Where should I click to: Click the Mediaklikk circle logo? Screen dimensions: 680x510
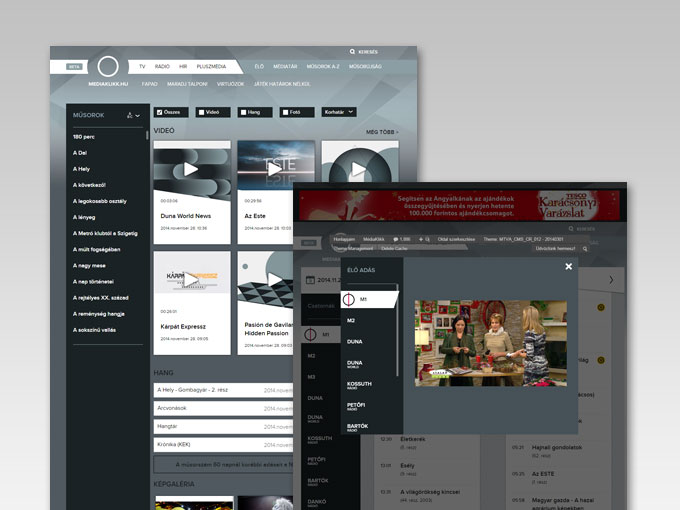(108, 66)
